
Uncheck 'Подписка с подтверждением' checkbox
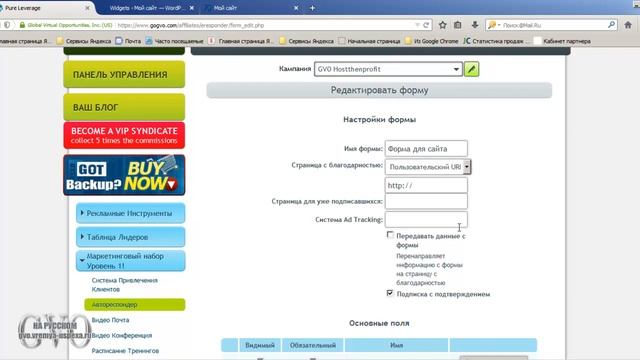pos(390,293)
